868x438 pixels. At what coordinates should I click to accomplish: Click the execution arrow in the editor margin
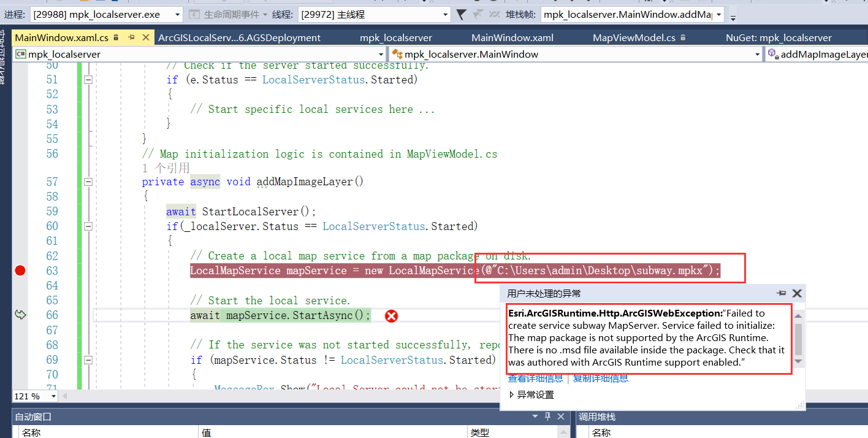(20, 314)
